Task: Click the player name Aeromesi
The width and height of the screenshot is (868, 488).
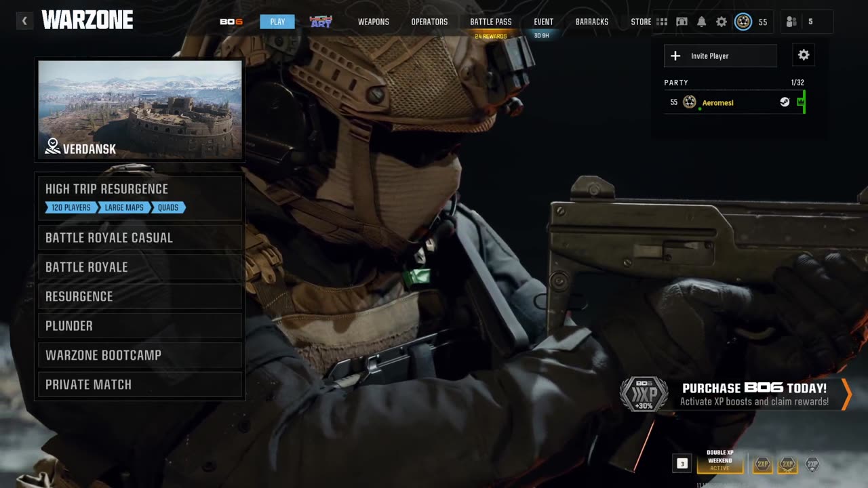Action: pos(718,102)
